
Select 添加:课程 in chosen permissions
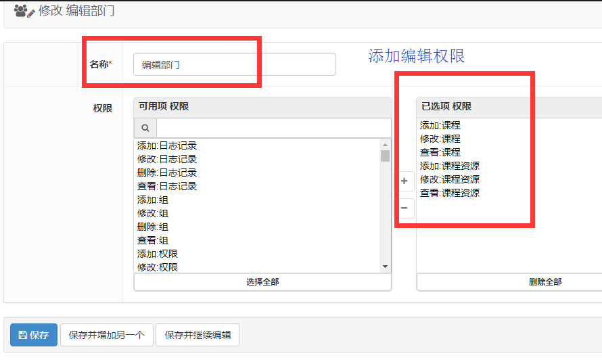440,125
